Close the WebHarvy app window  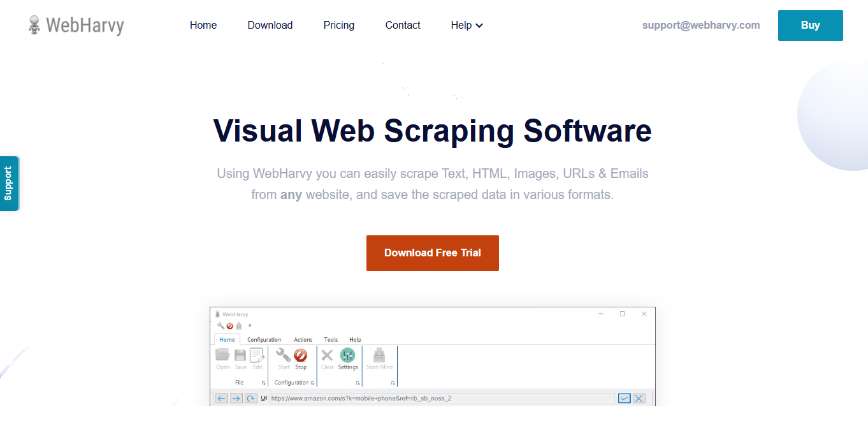coord(644,314)
